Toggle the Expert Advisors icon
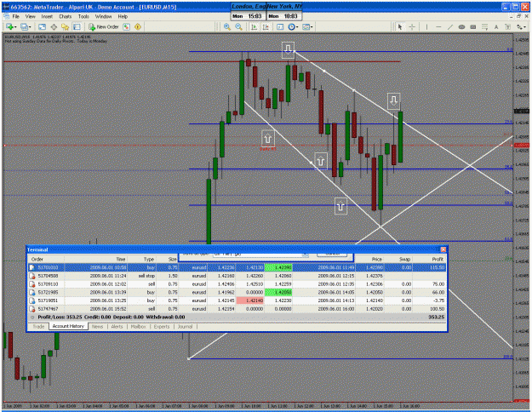 138,26
